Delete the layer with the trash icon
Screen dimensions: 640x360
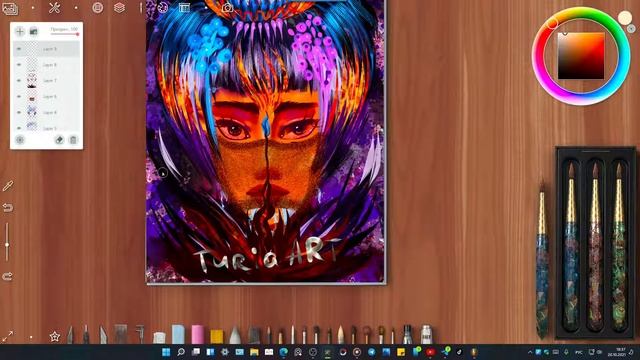[73, 140]
